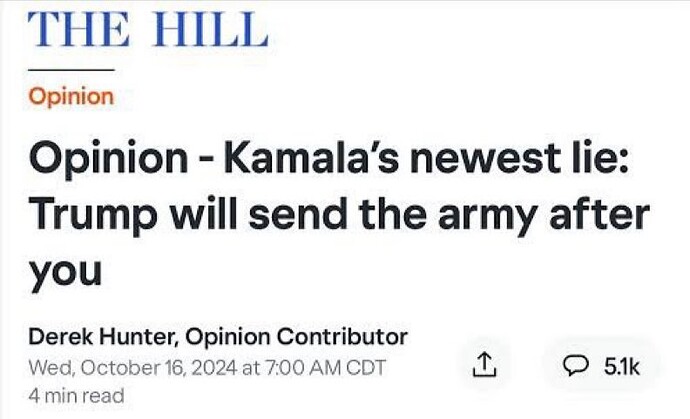Open the orange Opinion section link
690x419 pixels.
pos(70,97)
